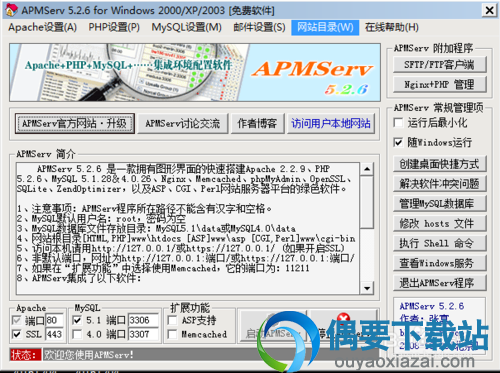Screen dimensions: 500x373
Task: Click SSL port 443 field
Action: click(54, 334)
